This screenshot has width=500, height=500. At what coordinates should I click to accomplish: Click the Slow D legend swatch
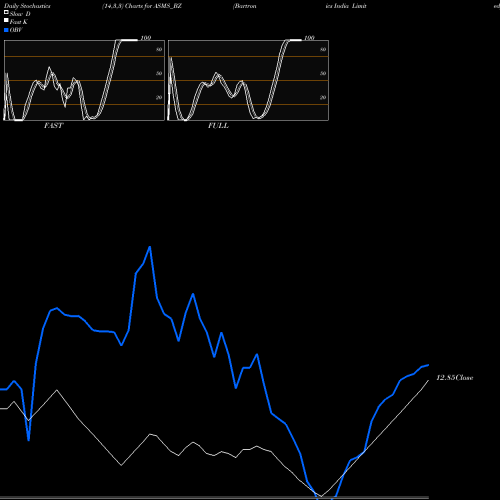tap(6, 13)
